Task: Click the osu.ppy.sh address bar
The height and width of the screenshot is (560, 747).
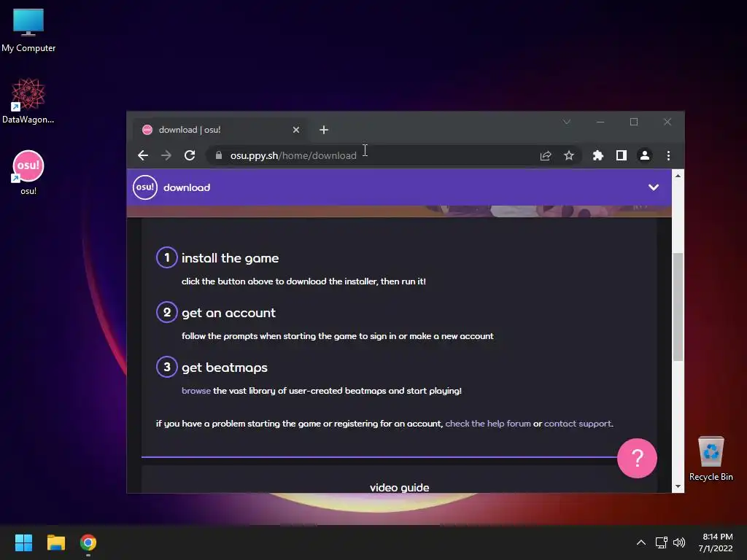Action: pos(371,155)
